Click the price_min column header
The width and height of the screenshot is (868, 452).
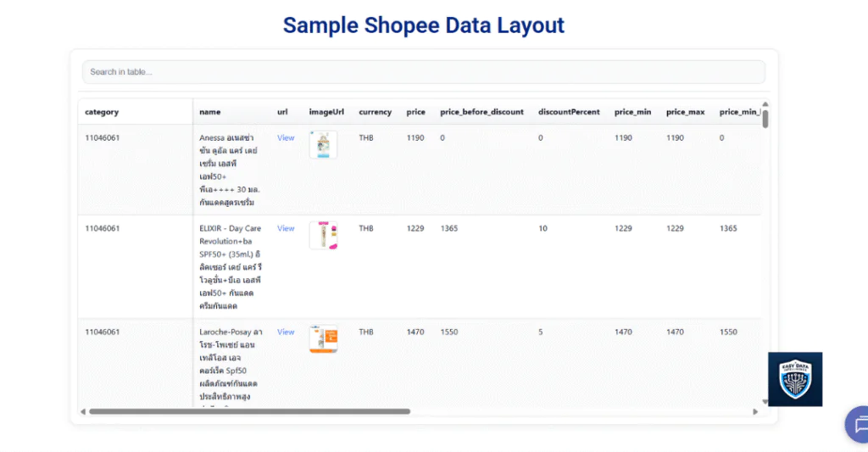(632, 112)
